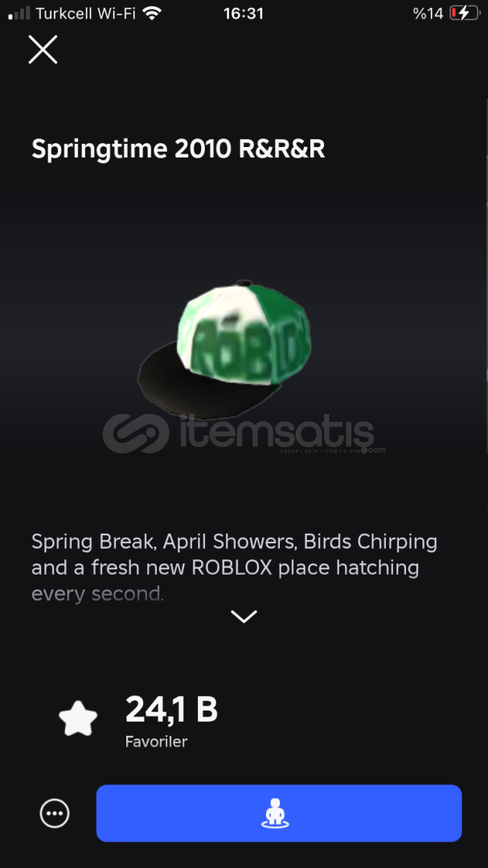
Task: Tap the avatar figure icon
Action: (x=275, y=814)
